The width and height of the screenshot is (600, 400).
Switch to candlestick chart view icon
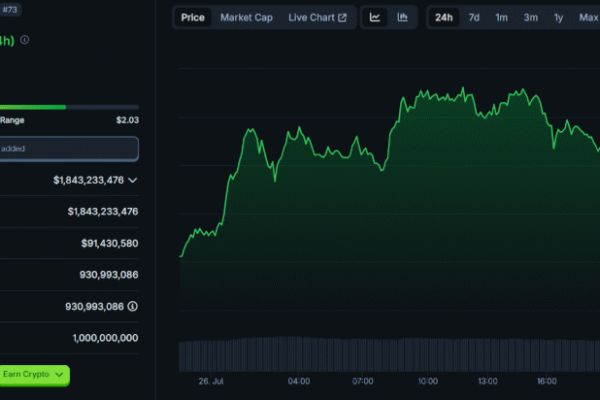pos(402,17)
